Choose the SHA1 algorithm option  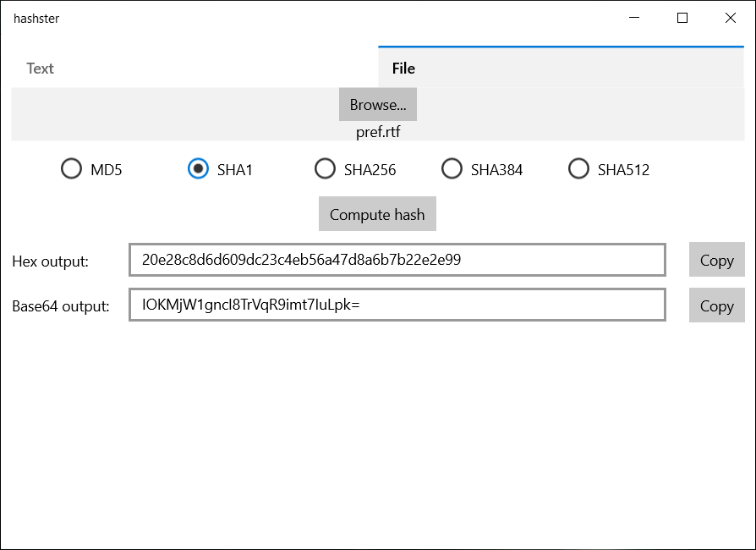199,169
